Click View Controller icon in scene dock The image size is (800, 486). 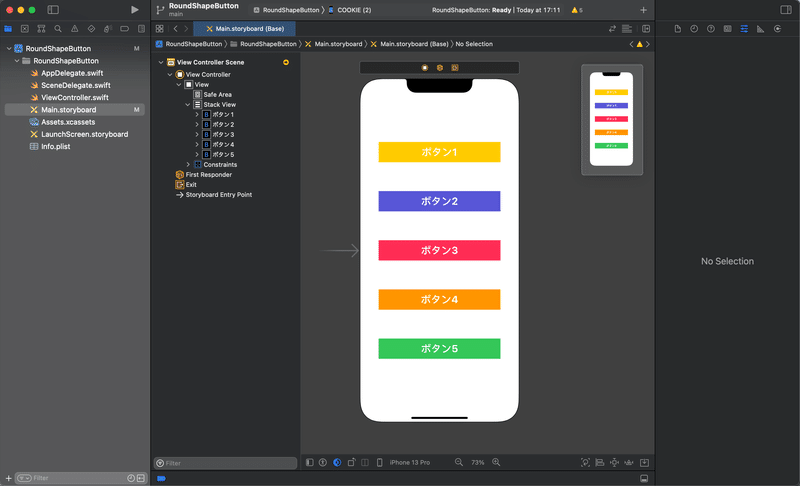(x=424, y=67)
